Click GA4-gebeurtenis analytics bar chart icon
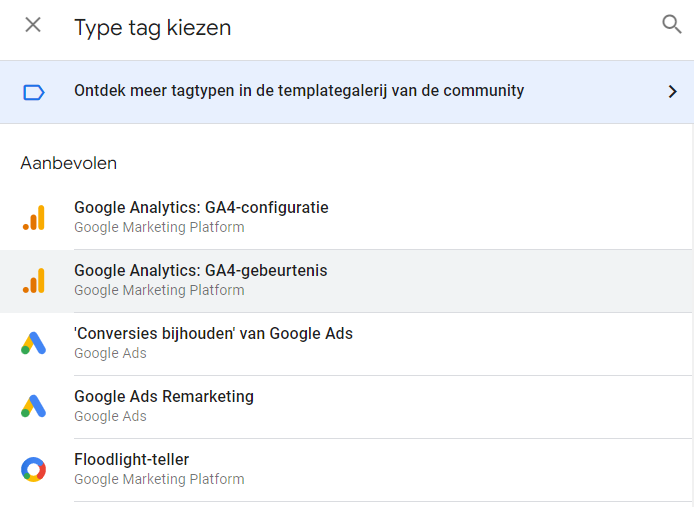This screenshot has height=507, width=694. [34, 281]
